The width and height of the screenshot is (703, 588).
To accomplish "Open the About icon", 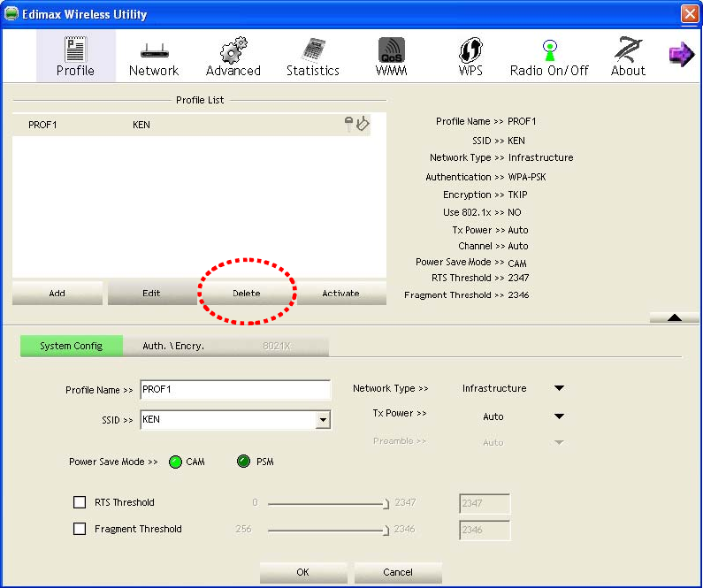I will [x=628, y=50].
